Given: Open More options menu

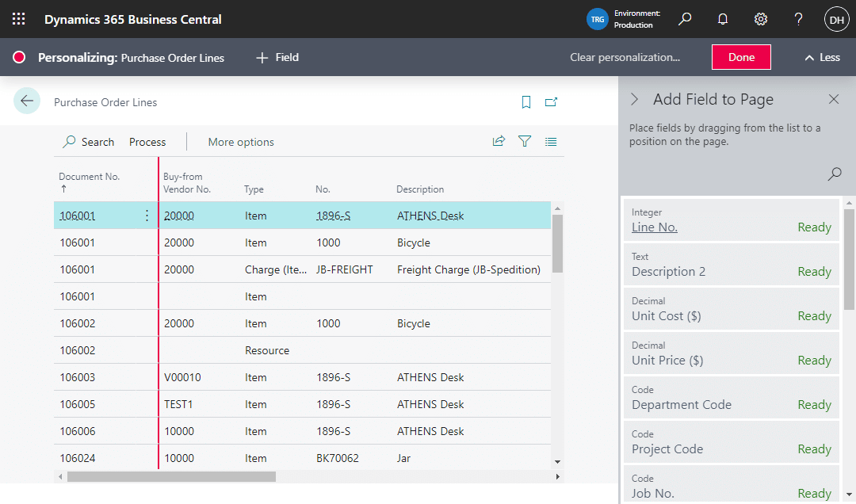Looking at the screenshot, I should pyautogui.click(x=241, y=142).
